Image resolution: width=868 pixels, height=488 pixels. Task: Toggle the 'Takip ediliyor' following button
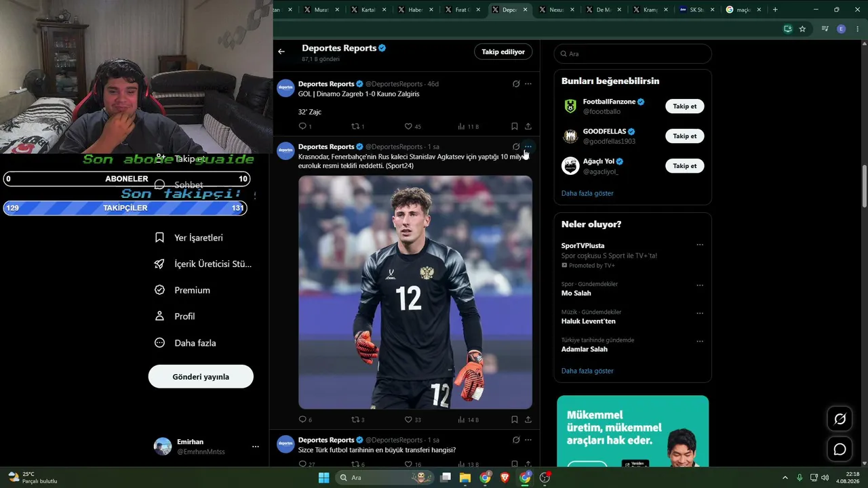(503, 52)
